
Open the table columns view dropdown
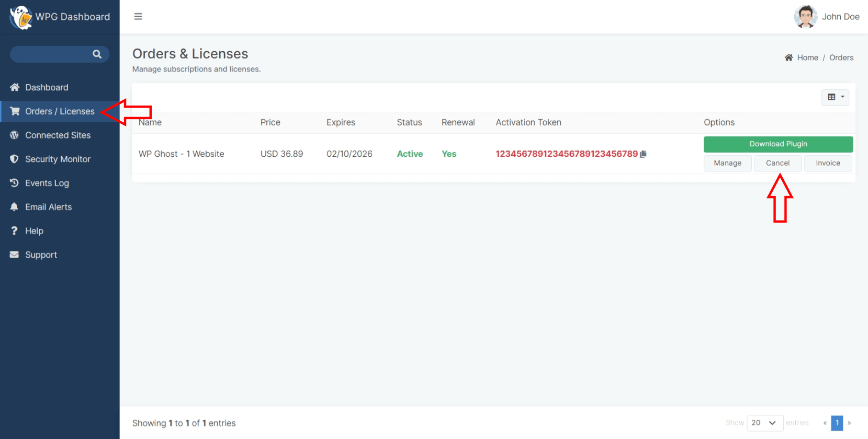pyautogui.click(x=835, y=97)
